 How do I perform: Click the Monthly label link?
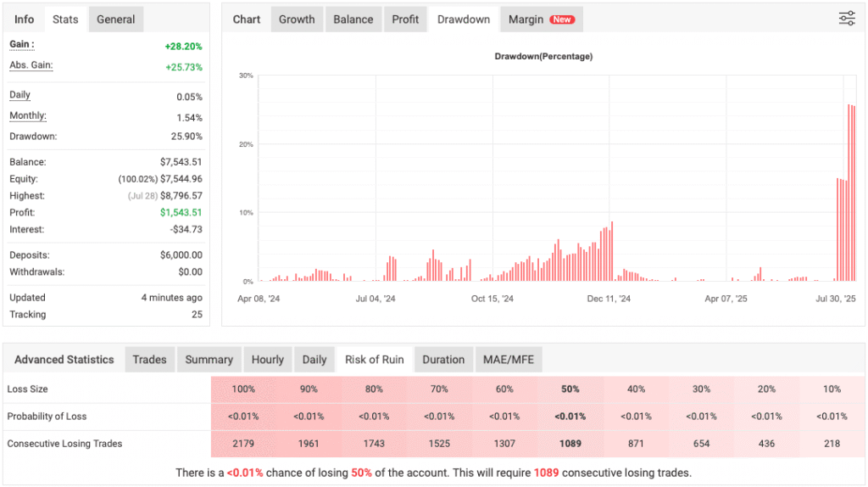(x=28, y=116)
